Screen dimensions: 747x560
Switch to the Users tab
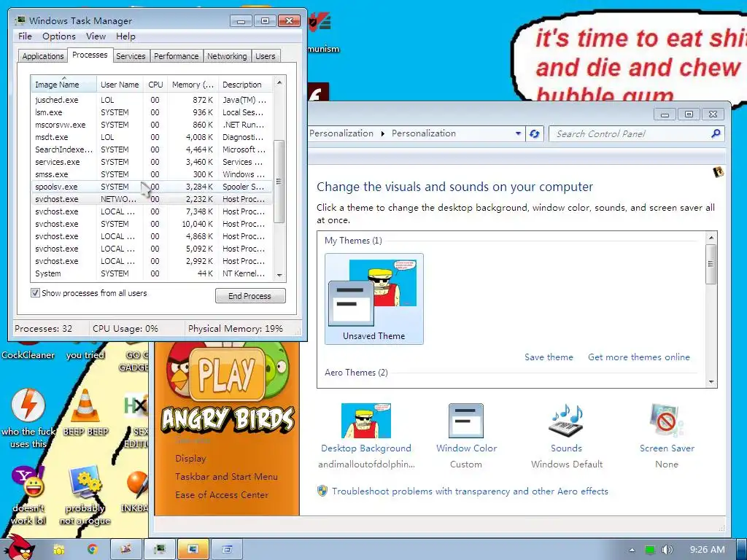pyautogui.click(x=265, y=56)
